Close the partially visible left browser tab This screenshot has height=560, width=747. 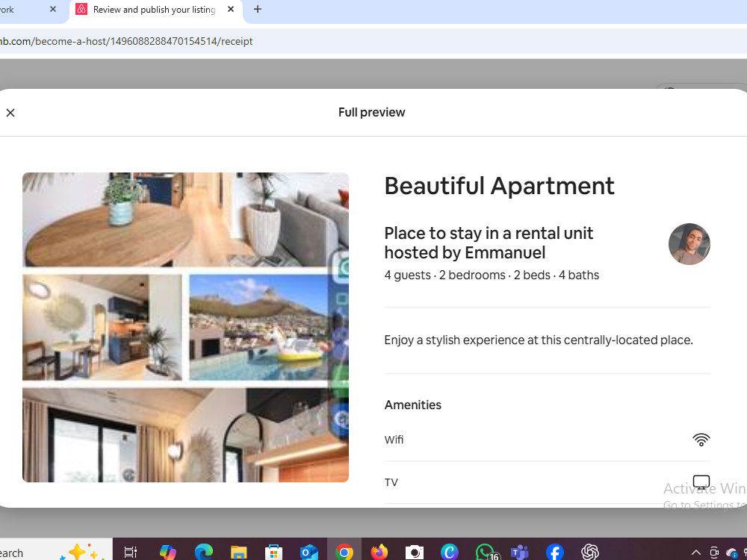[53, 9]
